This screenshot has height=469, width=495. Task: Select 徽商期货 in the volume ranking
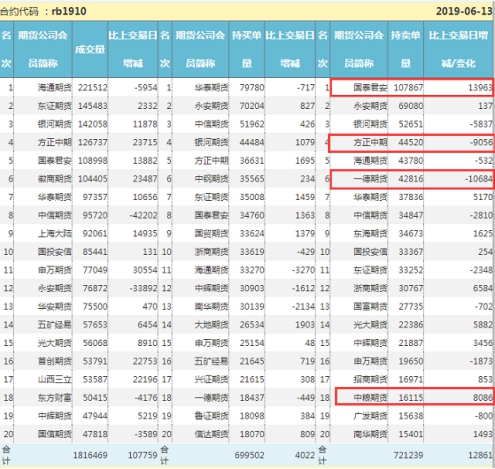(x=54, y=179)
